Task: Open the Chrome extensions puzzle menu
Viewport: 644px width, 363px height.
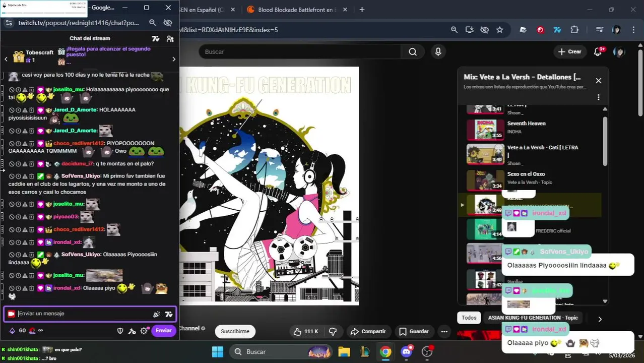Action: coord(574,30)
